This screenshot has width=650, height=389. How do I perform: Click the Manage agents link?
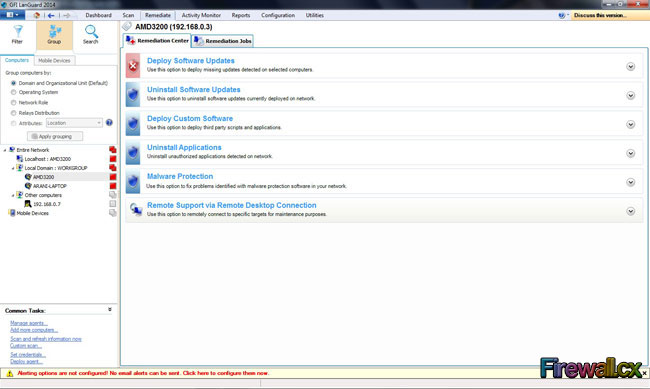pyautogui.click(x=29, y=323)
